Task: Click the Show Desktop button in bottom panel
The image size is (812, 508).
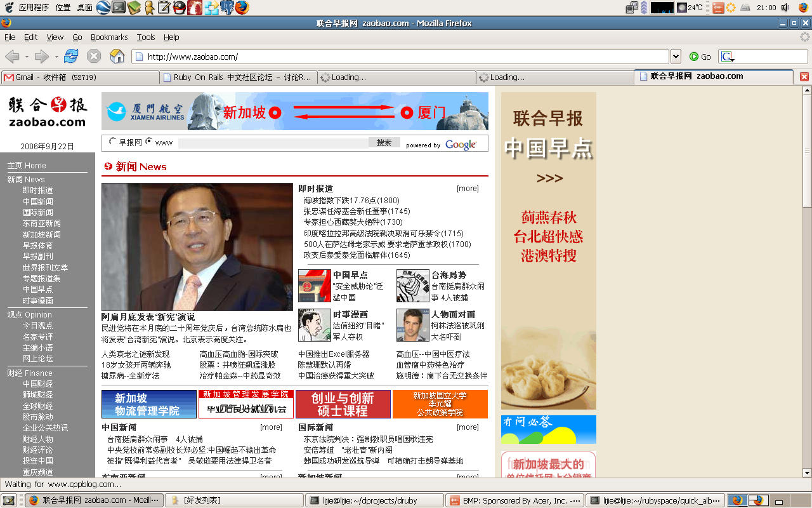Action: tap(10, 500)
